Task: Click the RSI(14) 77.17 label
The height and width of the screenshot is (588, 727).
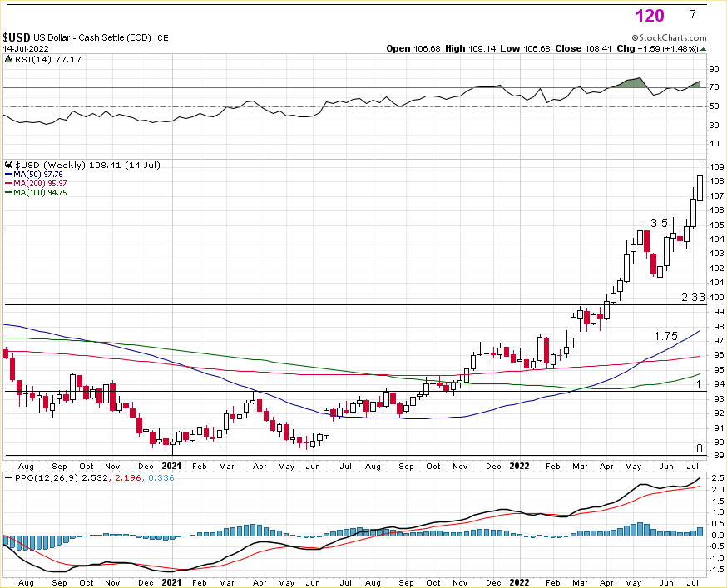Action: pos(47,59)
